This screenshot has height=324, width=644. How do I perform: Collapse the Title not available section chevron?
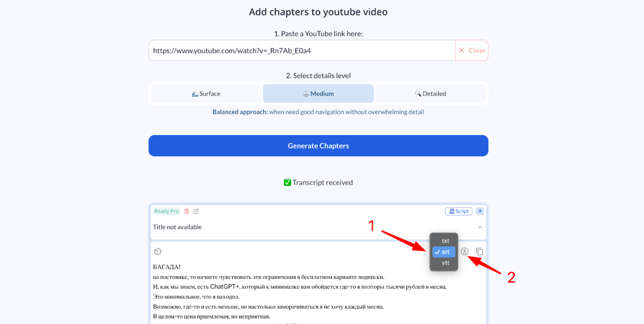[480, 227]
